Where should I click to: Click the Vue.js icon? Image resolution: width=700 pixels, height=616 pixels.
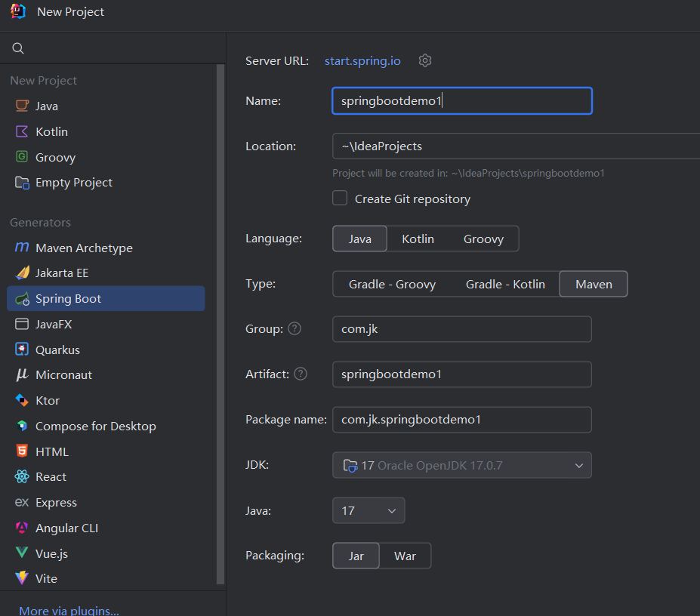pos(22,553)
